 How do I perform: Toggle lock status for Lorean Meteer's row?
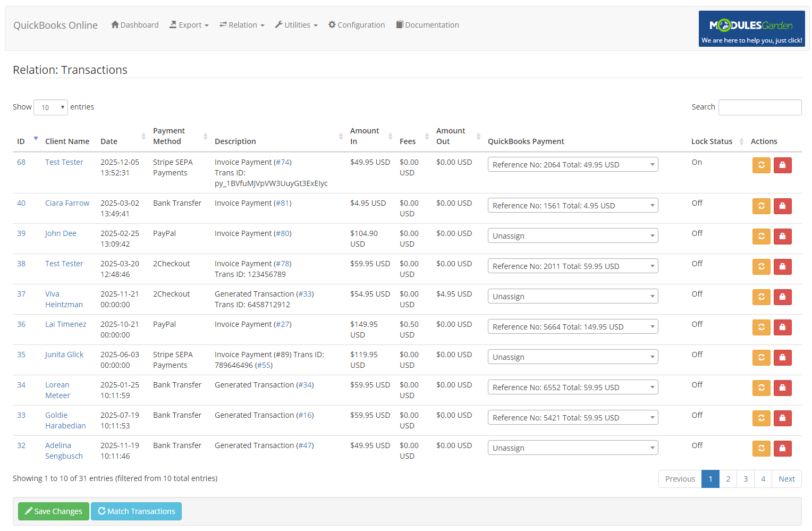782,387
